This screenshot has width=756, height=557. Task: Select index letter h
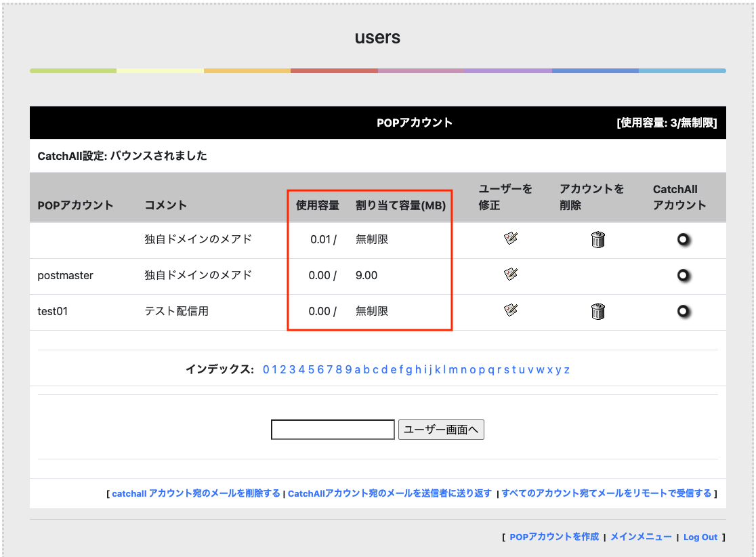[419, 370]
